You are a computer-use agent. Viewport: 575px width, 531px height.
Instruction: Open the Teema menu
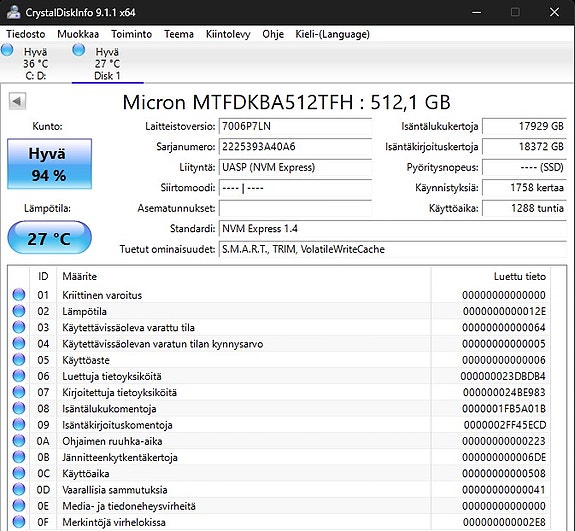click(x=179, y=34)
